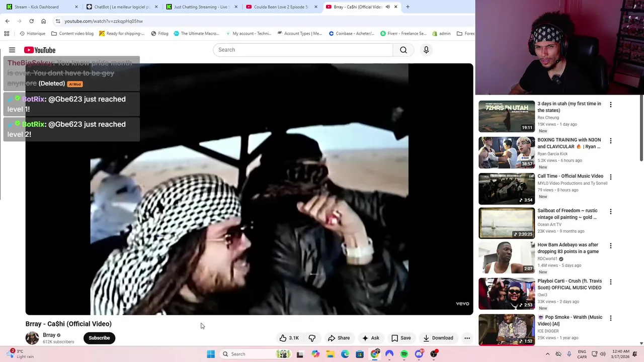Viewport: 644px width, 362px height.
Task: Switch to the ChatBot tab
Action: (122, 7)
